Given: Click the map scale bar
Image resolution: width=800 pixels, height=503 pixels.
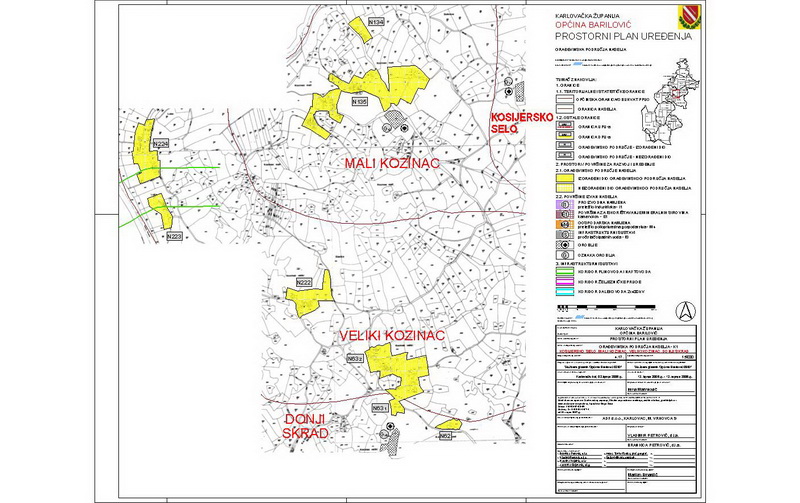Looking at the screenshot, I should (606, 307).
